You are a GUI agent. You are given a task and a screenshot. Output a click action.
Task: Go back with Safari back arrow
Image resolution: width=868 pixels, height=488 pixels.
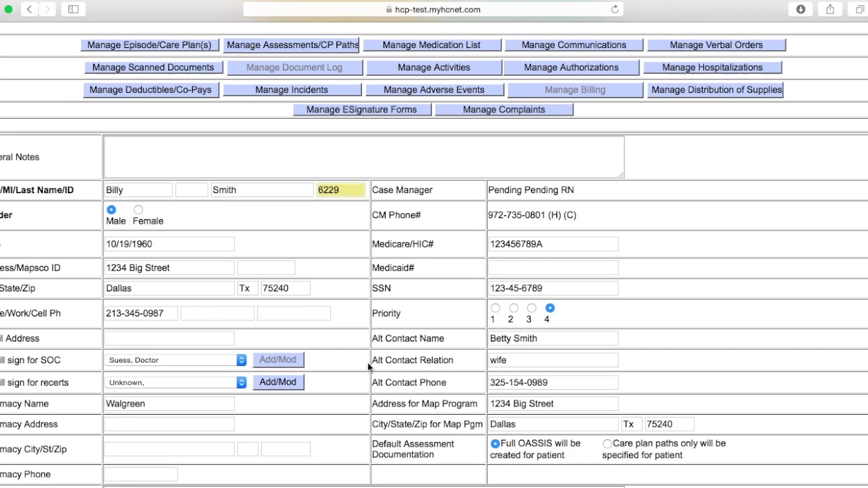point(29,9)
